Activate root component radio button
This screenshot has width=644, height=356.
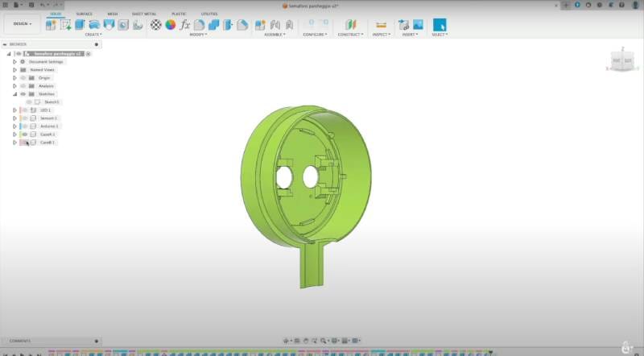(x=88, y=54)
